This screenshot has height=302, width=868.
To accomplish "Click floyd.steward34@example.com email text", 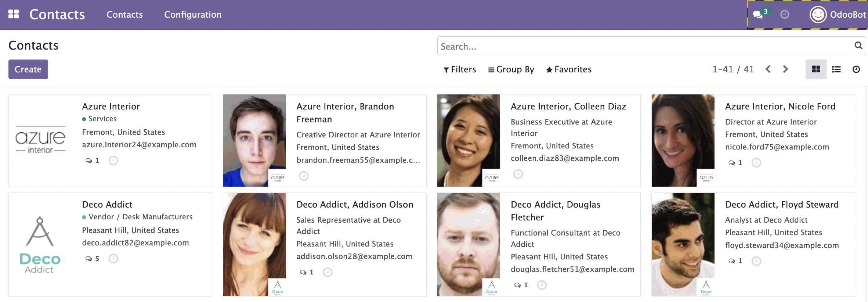I will [782, 245].
